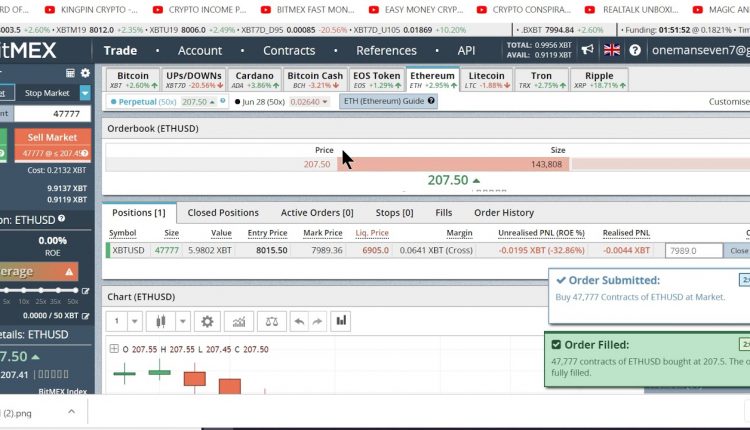750x430 pixels.
Task: Click the UK flag language icon
Action: (612, 50)
